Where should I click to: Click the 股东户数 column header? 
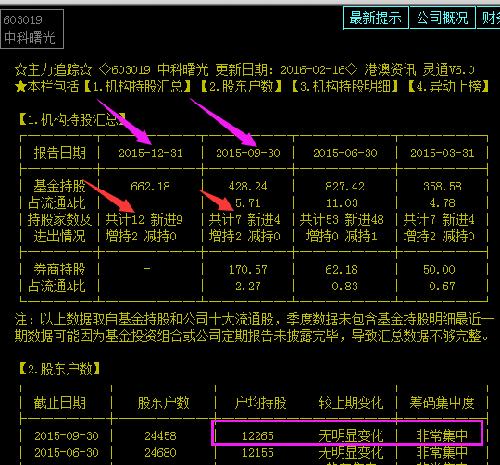click(163, 403)
